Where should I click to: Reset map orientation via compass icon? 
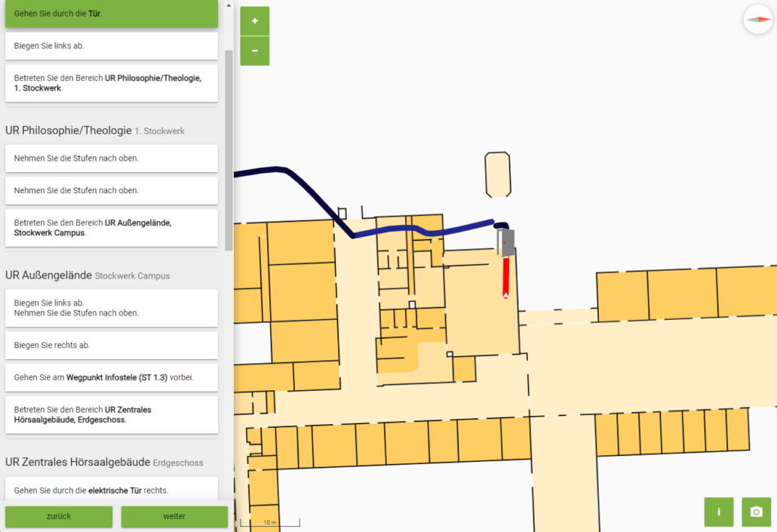click(757, 20)
